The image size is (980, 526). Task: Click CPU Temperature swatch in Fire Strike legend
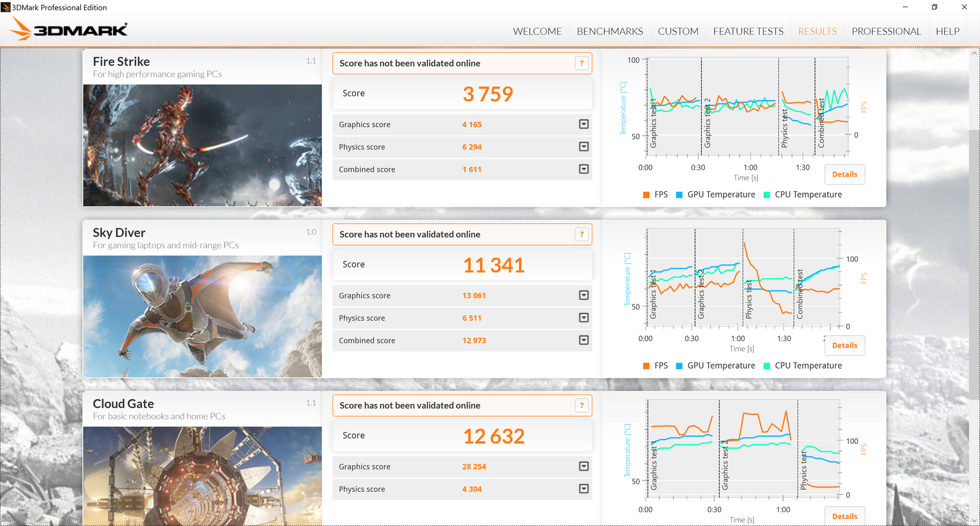coord(767,195)
